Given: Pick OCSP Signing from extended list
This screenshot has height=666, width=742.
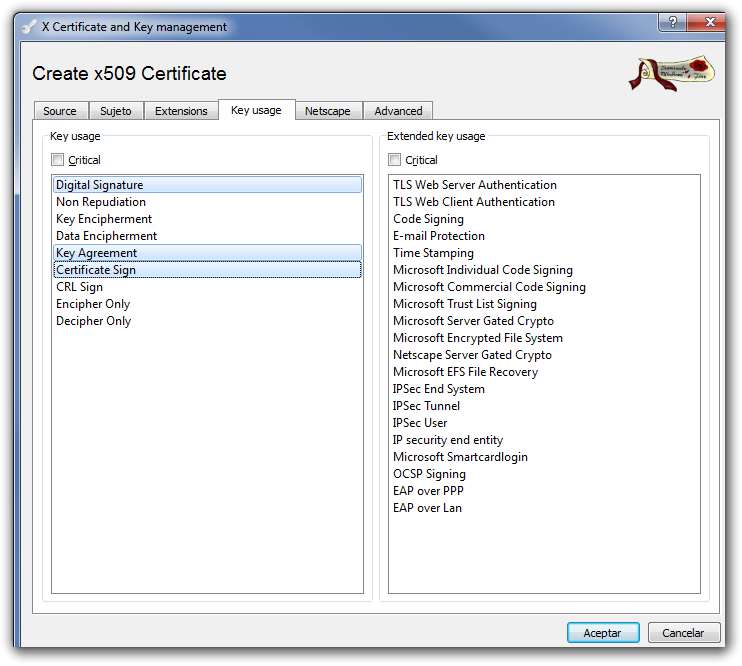Looking at the screenshot, I should (429, 474).
